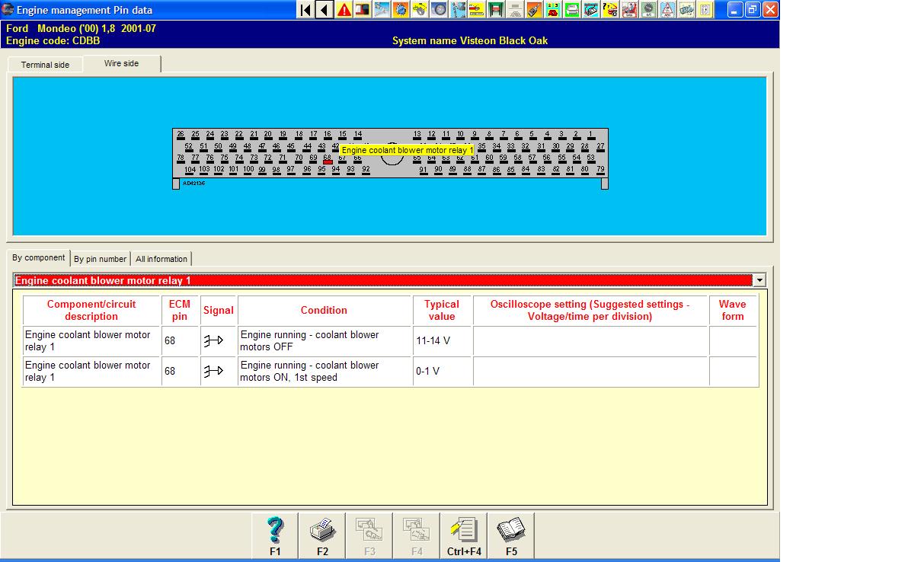The width and height of the screenshot is (924, 562).
Task: Open the yellow question-mark car icon
Action: [610, 10]
